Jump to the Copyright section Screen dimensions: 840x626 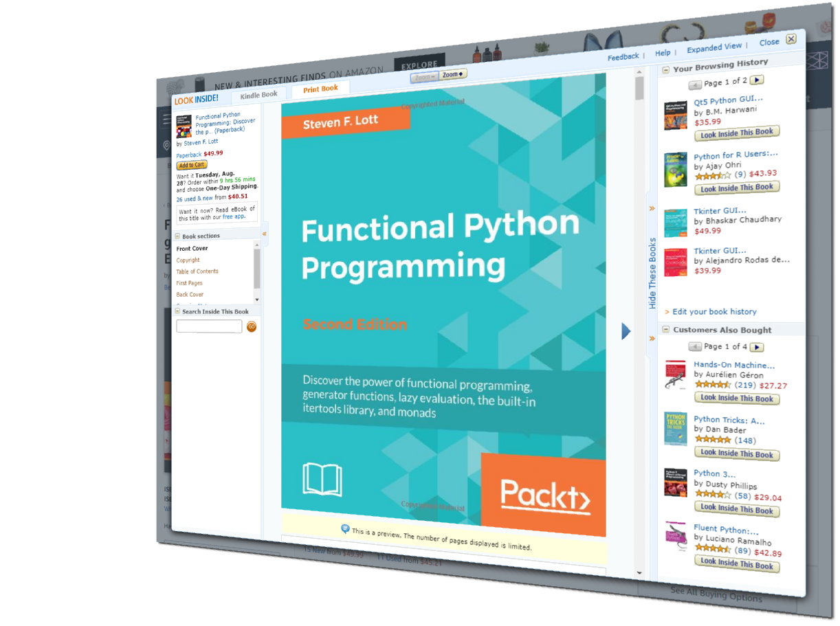click(188, 260)
